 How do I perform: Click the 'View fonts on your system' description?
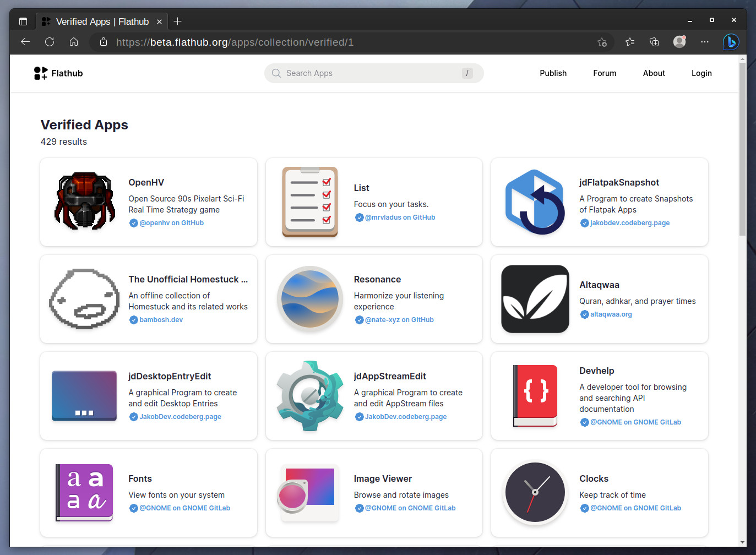[176, 495]
